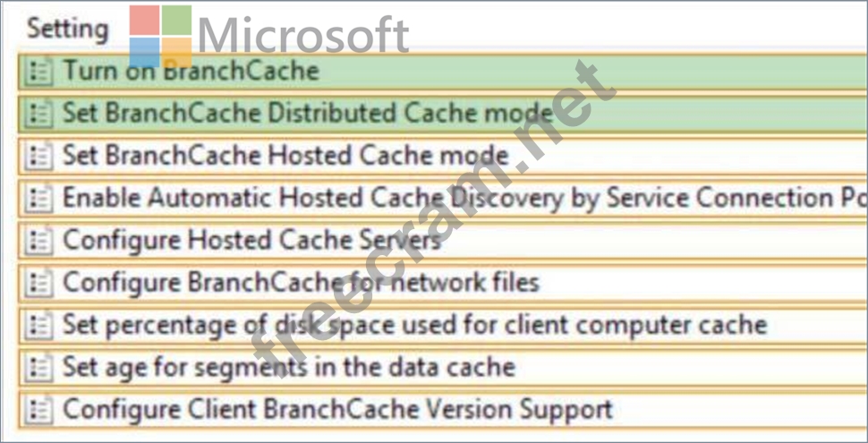Select Configure BranchCache for network files
868x443 pixels.
click(443, 283)
